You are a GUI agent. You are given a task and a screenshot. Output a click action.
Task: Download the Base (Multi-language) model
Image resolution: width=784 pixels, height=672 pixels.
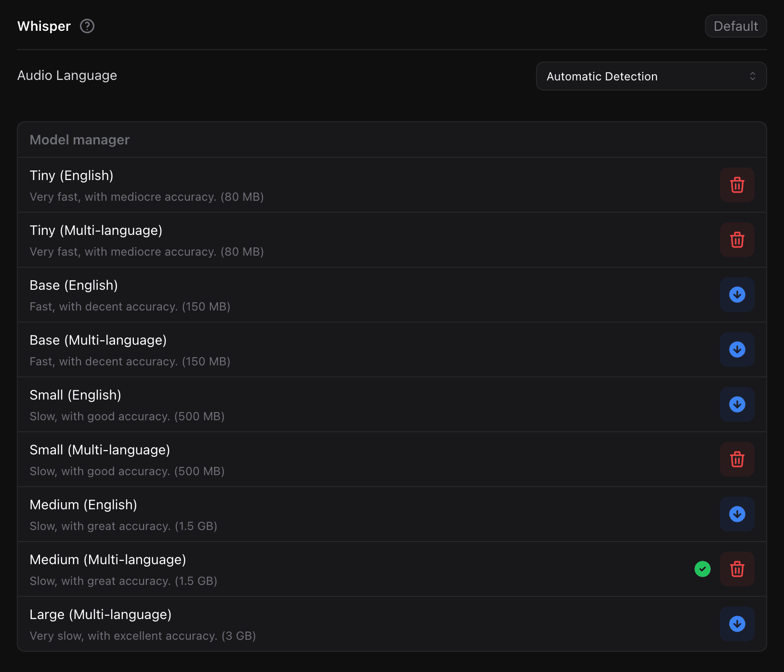[x=737, y=349]
